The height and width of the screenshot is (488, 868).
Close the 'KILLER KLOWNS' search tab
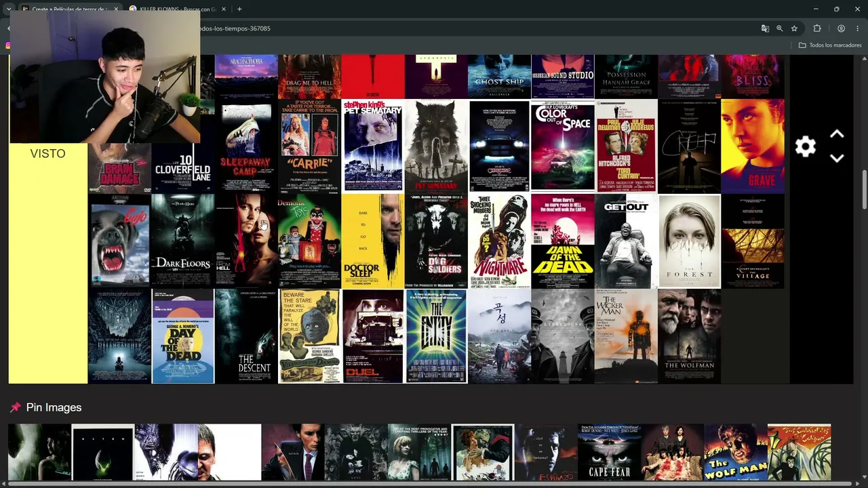224,9
